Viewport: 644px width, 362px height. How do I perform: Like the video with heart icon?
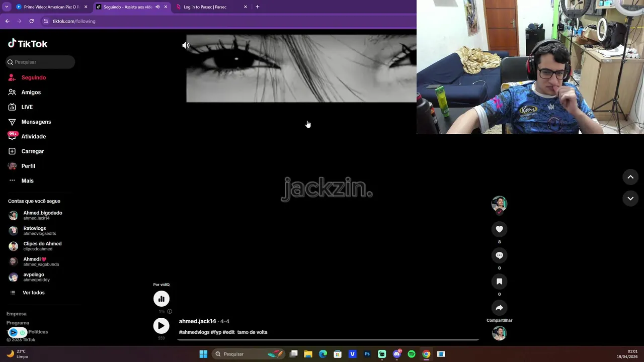pos(499,229)
